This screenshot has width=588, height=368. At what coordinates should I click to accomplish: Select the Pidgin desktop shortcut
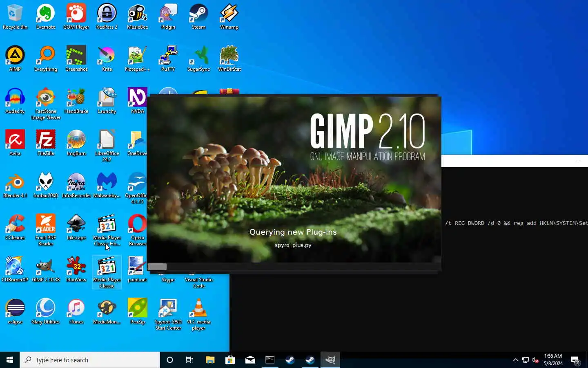(x=168, y=17)
